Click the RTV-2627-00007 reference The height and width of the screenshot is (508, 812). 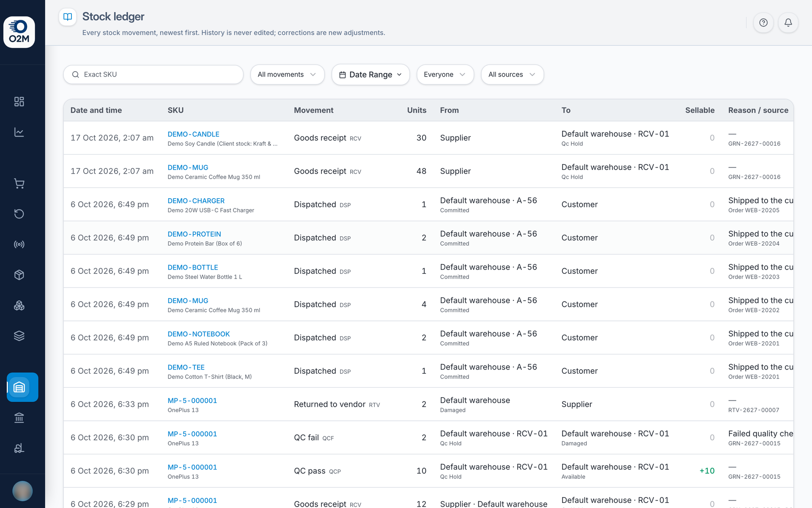coord(754,410)
